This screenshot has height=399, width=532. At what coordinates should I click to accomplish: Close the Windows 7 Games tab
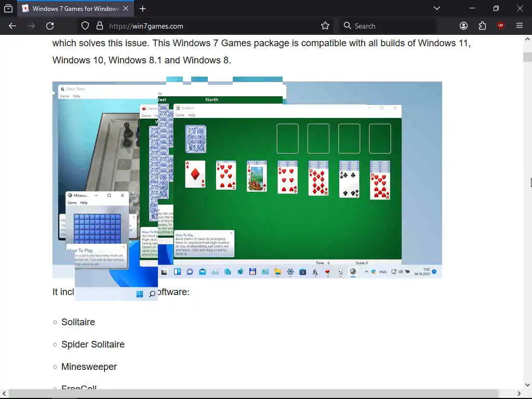(x=126, y=8)
